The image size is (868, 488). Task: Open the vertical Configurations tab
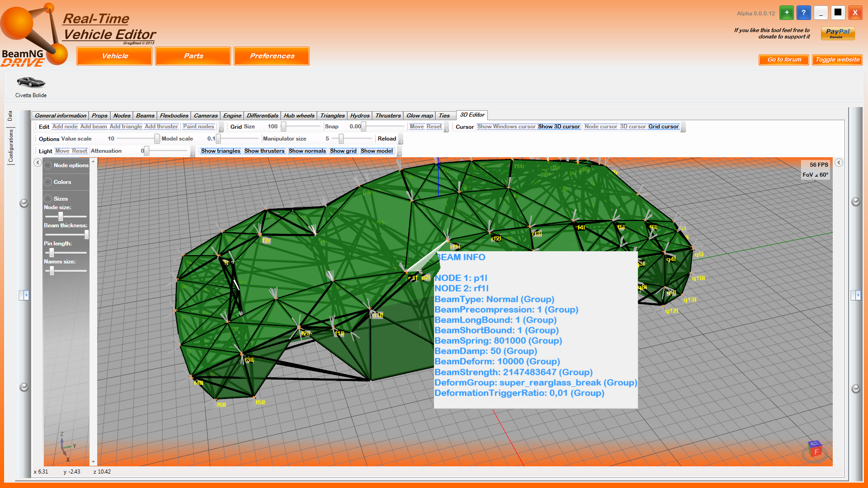(10, 145)
